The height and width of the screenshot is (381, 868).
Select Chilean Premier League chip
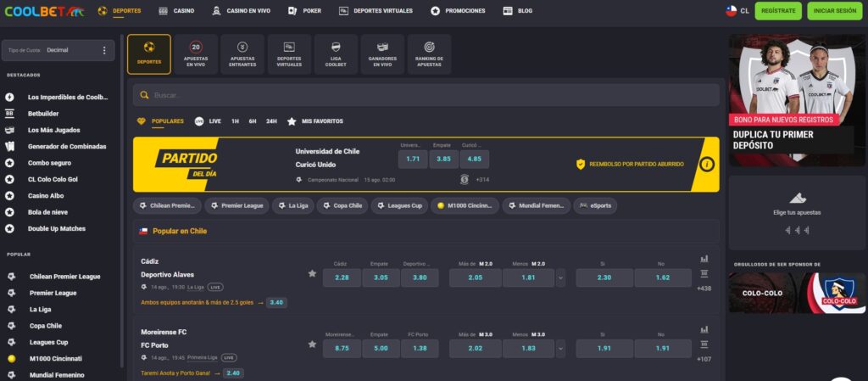click(167, 206)
